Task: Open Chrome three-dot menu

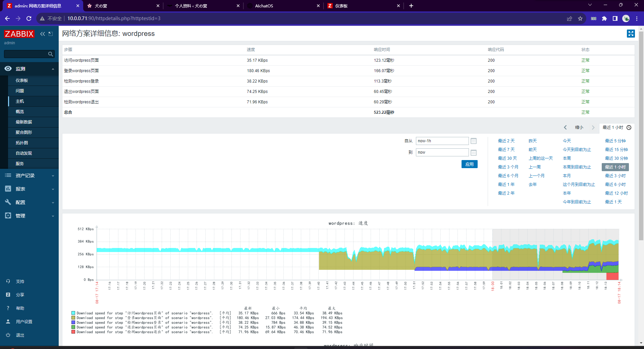Action: coord(637,18)
